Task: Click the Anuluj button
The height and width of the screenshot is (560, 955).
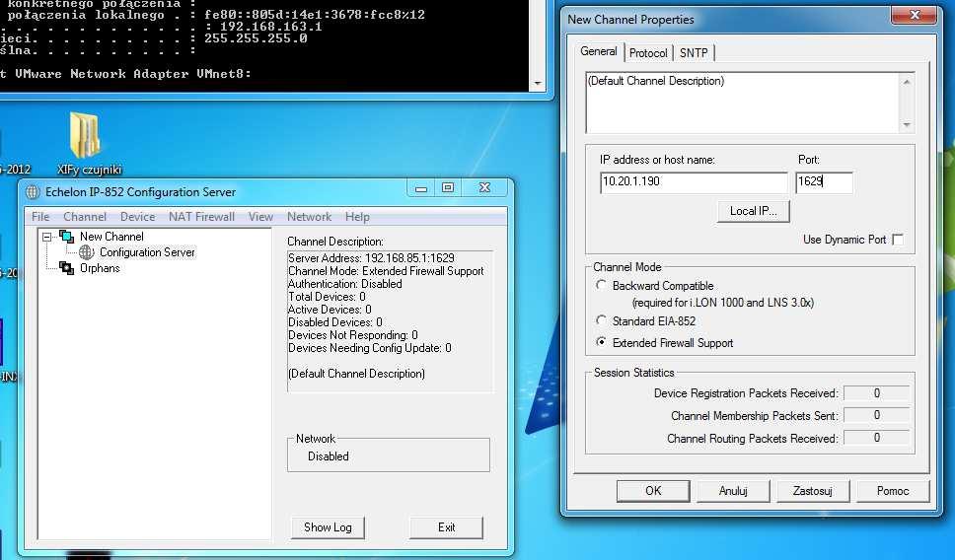Action: click(733, 491)
